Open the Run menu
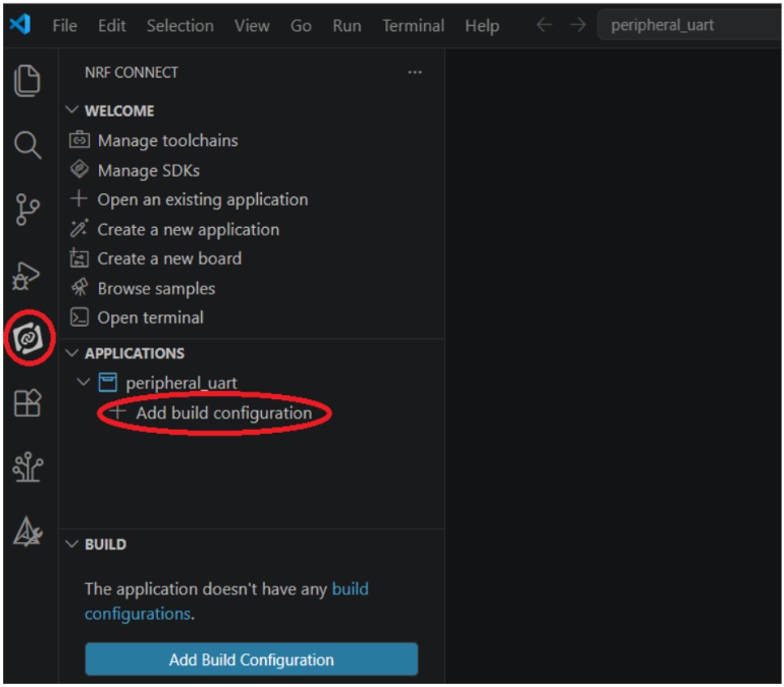 [x=347, y=25]
